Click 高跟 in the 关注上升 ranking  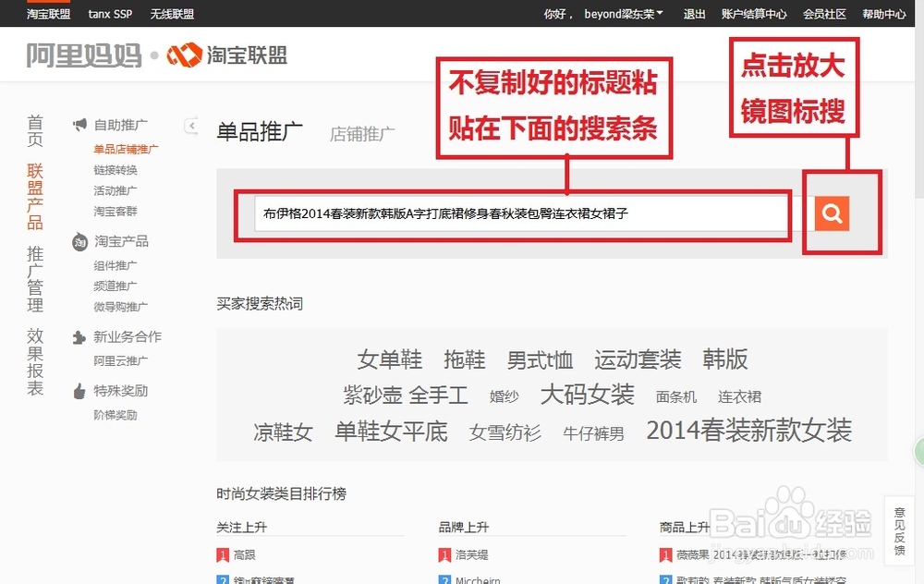click(x=244, y=555)
